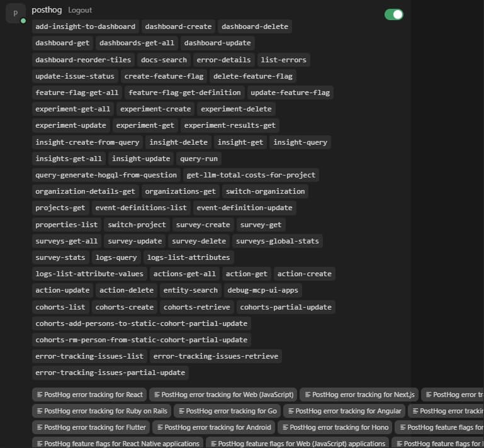Select the dashboard-delete tool chip
Screen dimensions: 484x448
(255, 26)
